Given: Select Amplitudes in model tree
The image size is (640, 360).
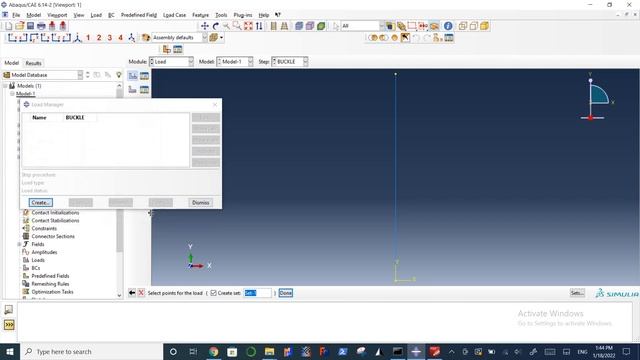Looking at the screenshot, I should [44, 252].
